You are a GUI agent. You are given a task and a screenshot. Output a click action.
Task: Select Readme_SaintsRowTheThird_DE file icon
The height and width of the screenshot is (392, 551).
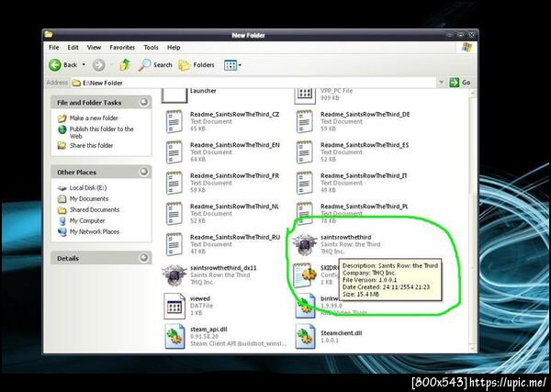point(305,121)
